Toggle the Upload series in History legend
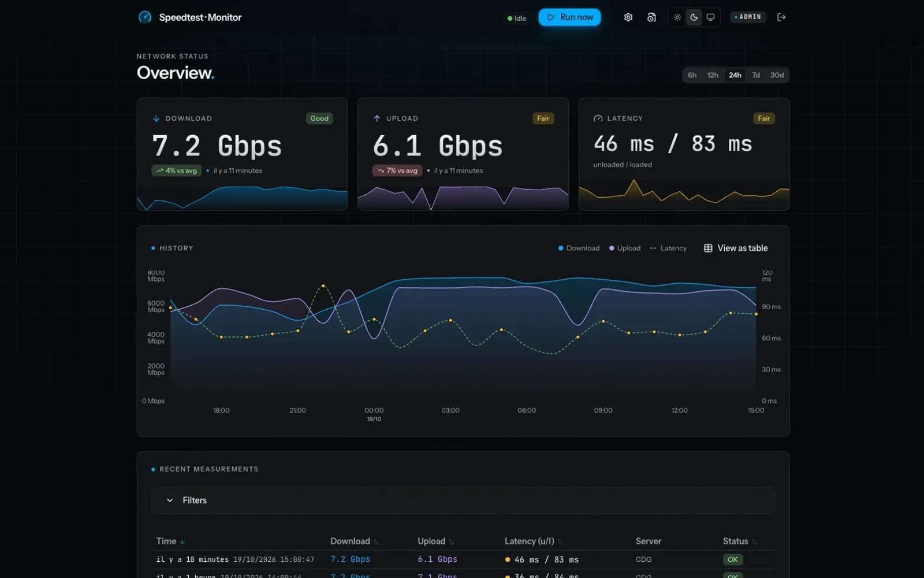 click(x=625, y=248)
